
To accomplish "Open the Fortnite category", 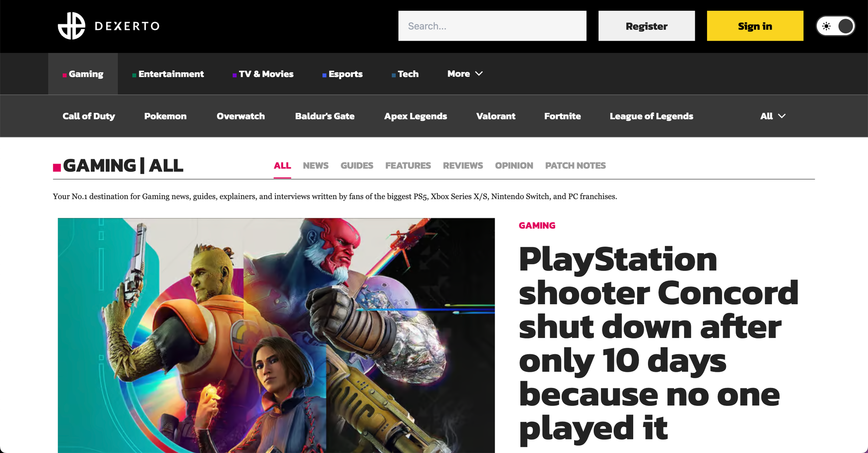I will click(562, 116).
